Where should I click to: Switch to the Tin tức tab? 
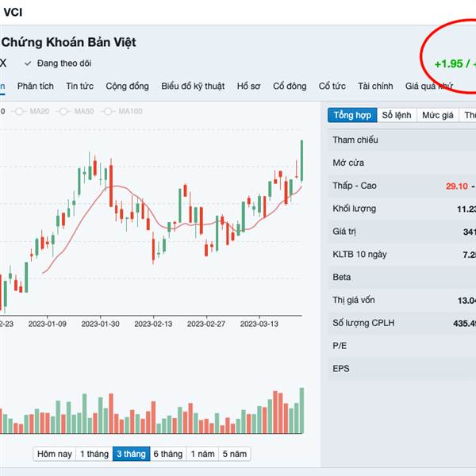coord(80,86)
